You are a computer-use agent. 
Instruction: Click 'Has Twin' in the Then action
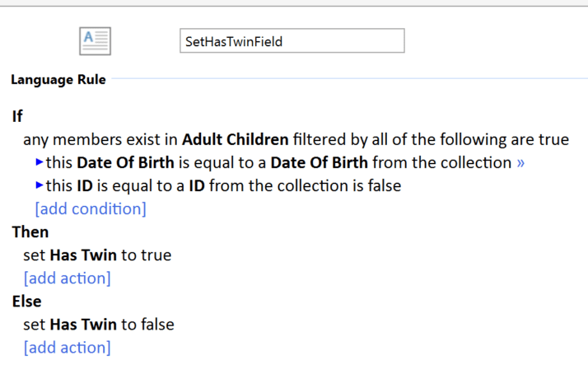(83, 255)
